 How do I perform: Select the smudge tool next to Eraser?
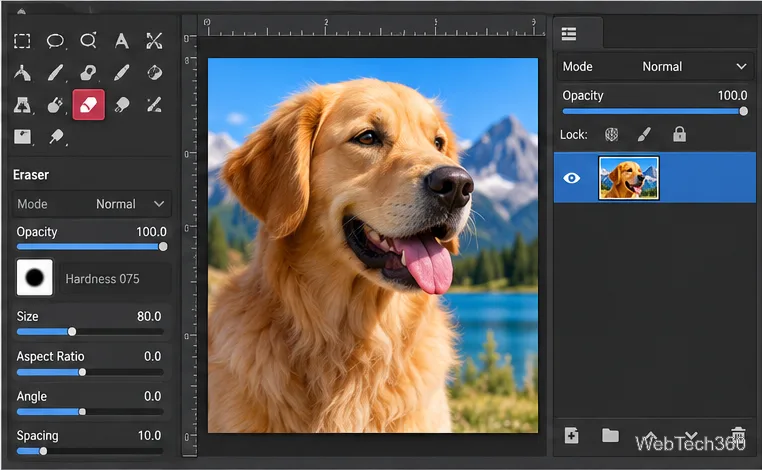coord(121,105)
